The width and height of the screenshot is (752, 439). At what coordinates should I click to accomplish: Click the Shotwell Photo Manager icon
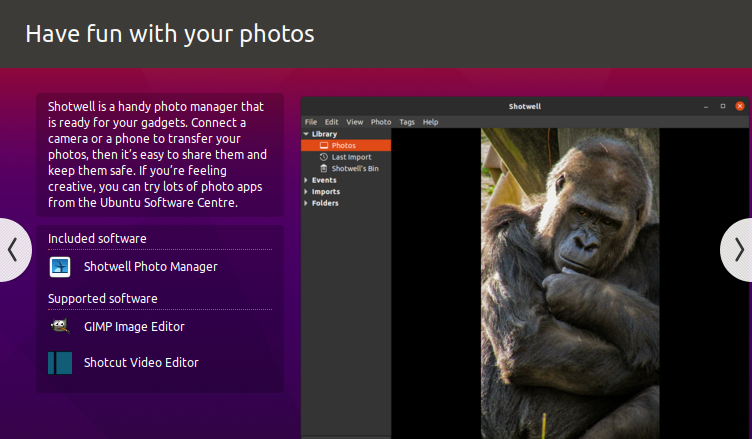tap(60, 267)
